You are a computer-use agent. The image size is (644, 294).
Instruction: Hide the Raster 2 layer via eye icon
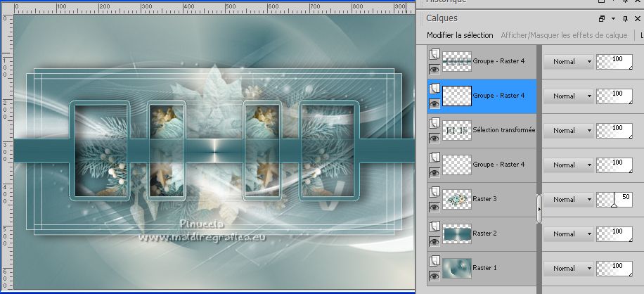(x=434, y=241)
